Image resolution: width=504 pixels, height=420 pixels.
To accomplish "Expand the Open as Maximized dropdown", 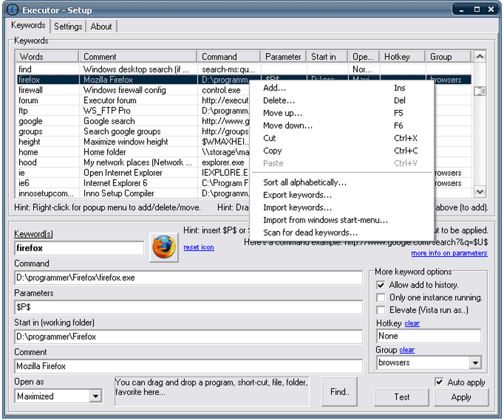I will point(95,396).
